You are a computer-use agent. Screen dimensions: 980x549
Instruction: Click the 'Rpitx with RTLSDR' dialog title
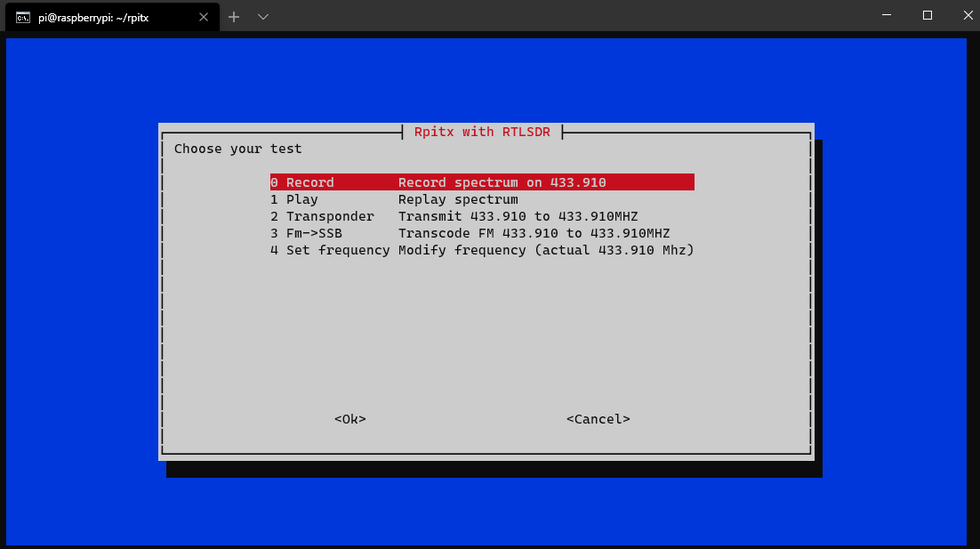click(x=482, y=132)
